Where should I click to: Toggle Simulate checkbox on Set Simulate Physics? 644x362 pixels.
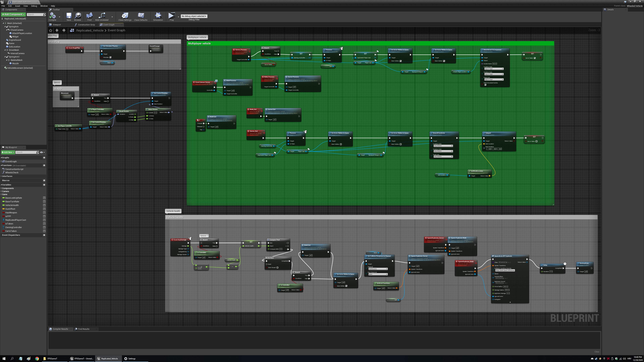pyautogui.click(x=111, y=57)
